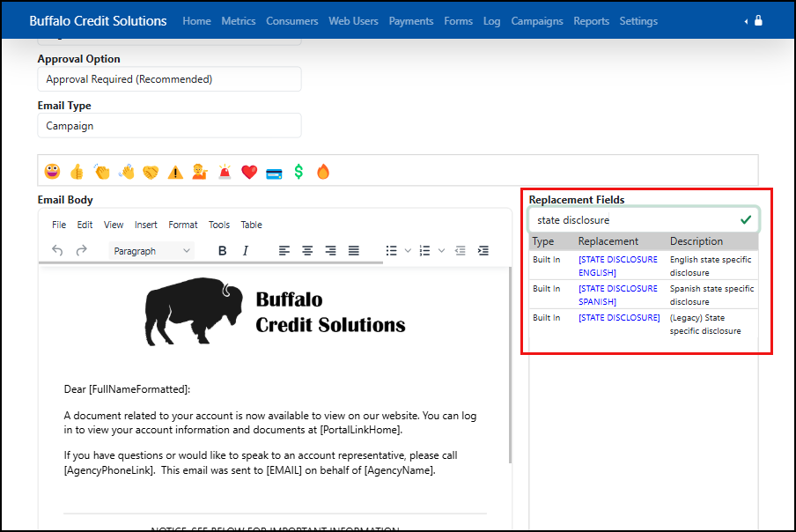Insert legacy [STATE DISCLOSURE] replacement field
The image size is (796, 532).
pyautogui.click(x=619, y=317)
